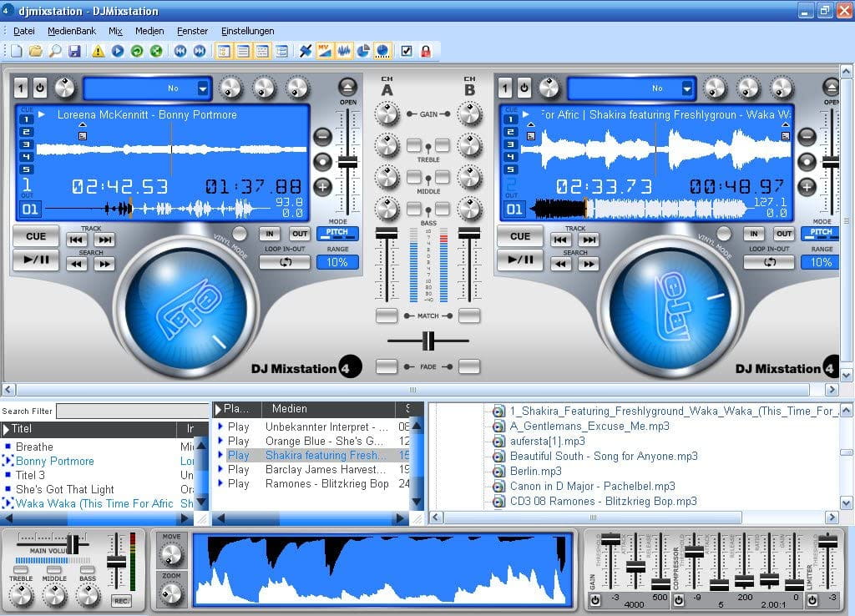Toggle the power button on the right deck
Image resolution: width=855 pixels, height=616 pixels.
click(x=524, y=87)
